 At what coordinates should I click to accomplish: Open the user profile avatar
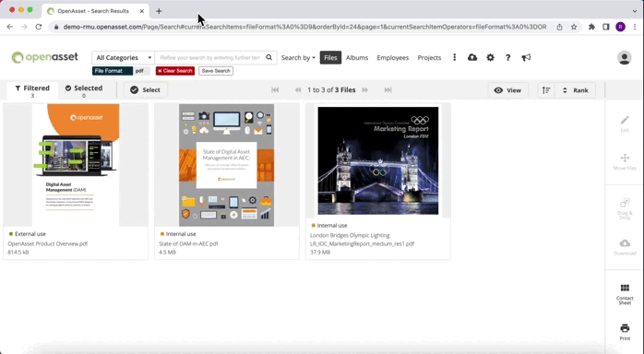(x=625, y=57)
